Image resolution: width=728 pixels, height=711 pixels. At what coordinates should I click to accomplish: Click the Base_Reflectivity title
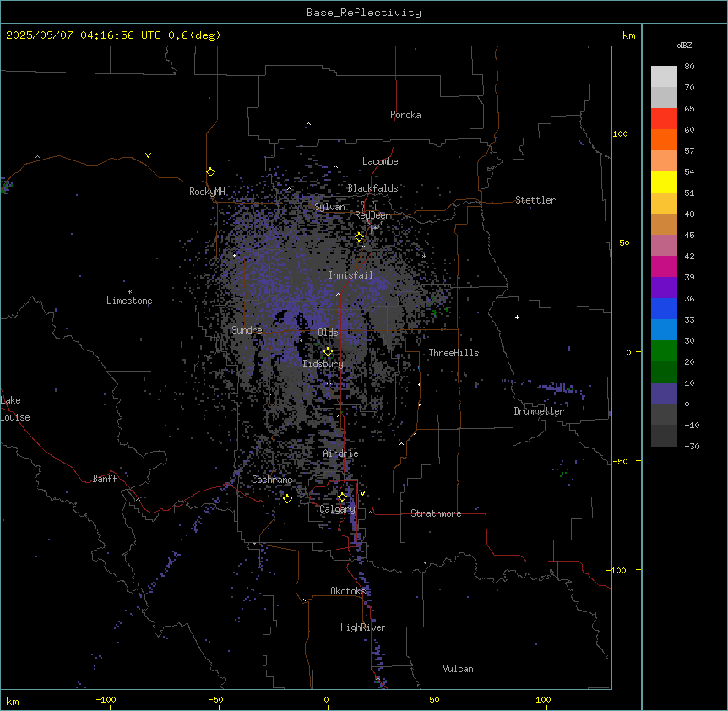364,13
